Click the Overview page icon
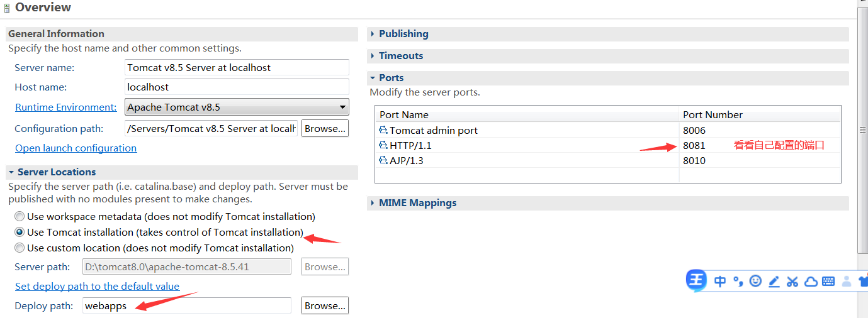 7,8
